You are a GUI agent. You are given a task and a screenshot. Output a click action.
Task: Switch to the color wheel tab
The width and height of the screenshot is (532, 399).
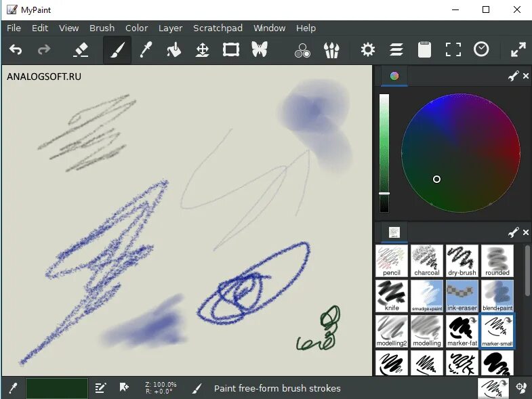(x=394, y=76)
